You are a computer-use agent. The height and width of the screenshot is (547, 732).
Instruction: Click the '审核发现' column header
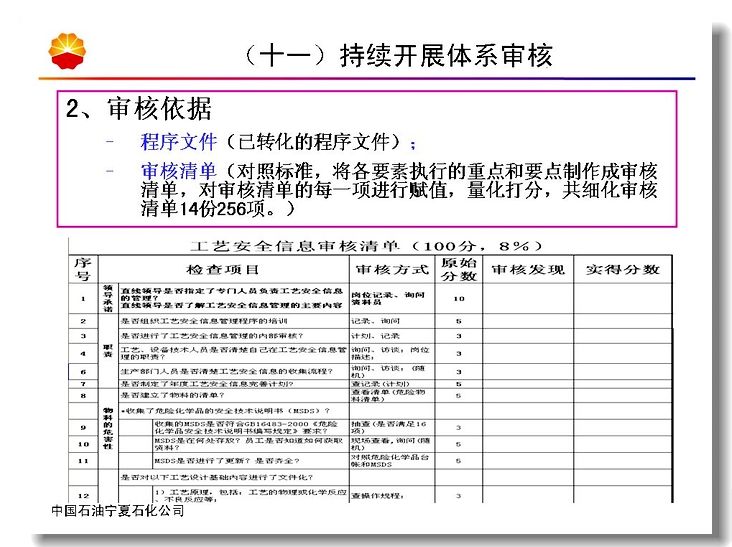[528, 269]
